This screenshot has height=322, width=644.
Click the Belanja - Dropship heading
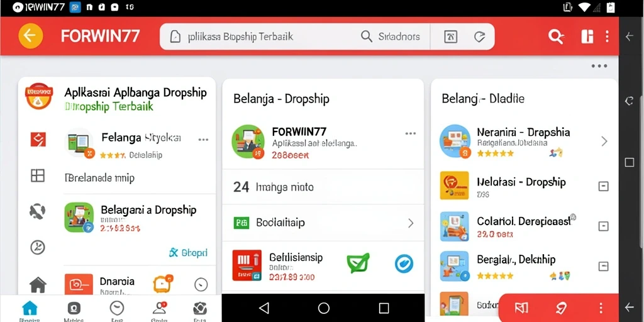tap(281, 99)
